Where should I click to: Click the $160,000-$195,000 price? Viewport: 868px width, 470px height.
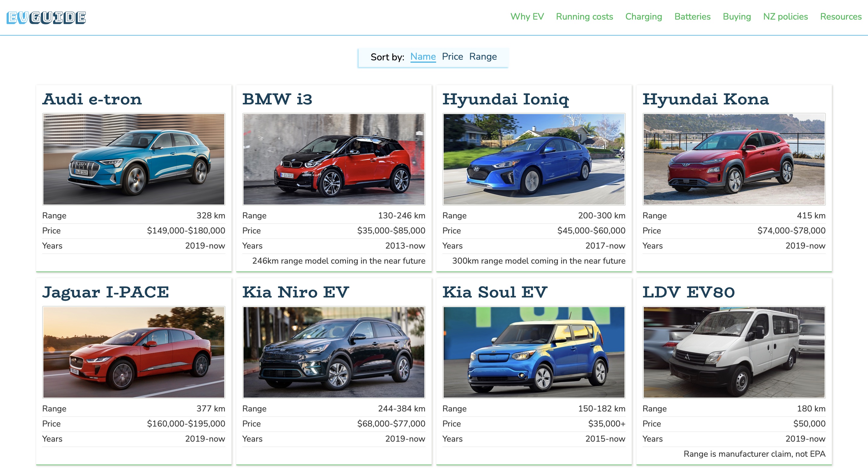click(186, 424)
